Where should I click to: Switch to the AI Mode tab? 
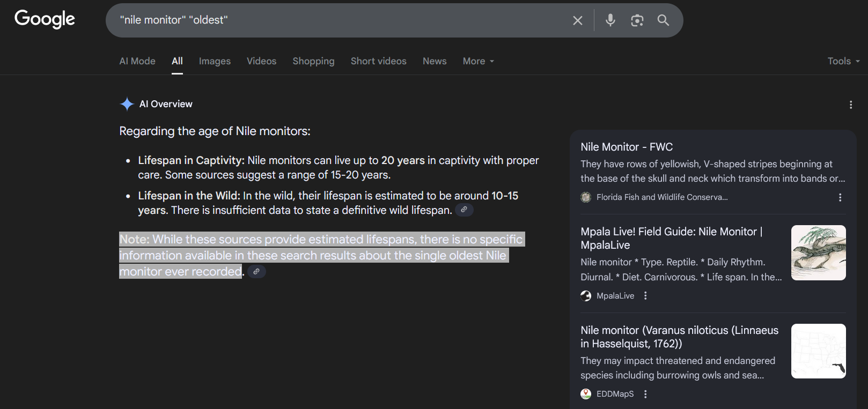(137, 61)
